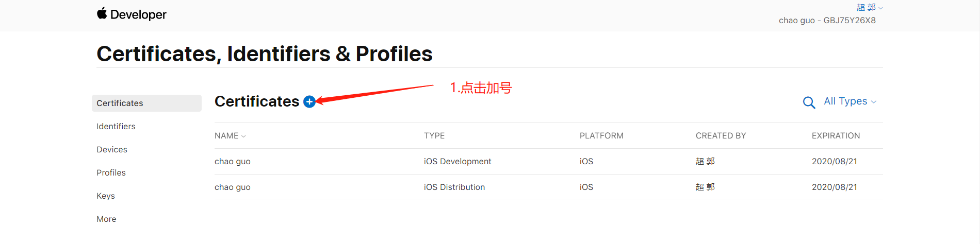This screenshot has height=244, width=980.
Task: Open the iOS Development certificate row
Action: (x=549, y=162)
